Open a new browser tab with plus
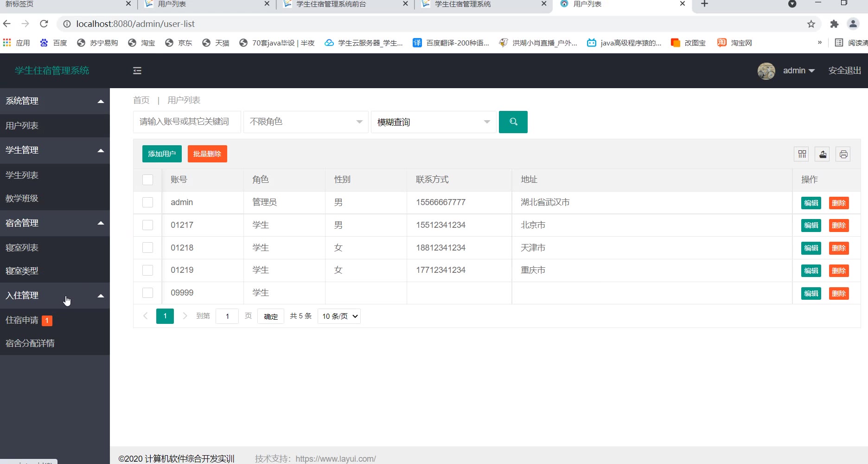The height and width of the screenshot is (464, 868). (x=704, y=4)
